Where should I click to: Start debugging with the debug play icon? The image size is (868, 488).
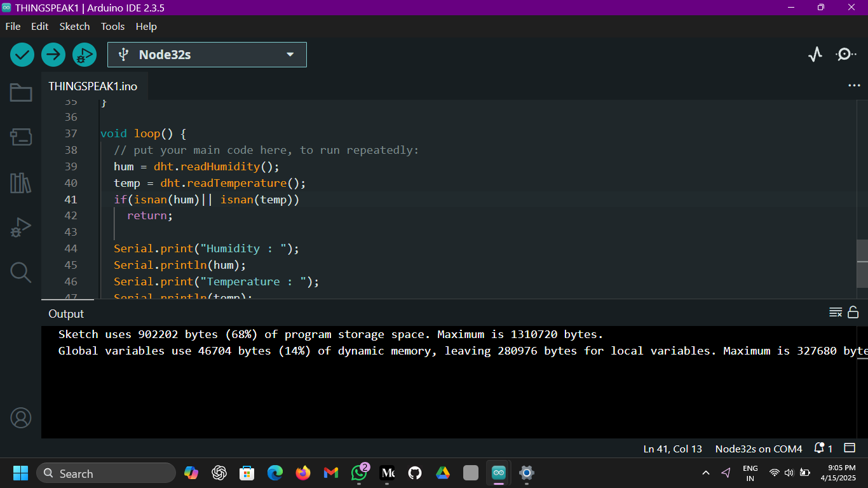coord(84,55)
